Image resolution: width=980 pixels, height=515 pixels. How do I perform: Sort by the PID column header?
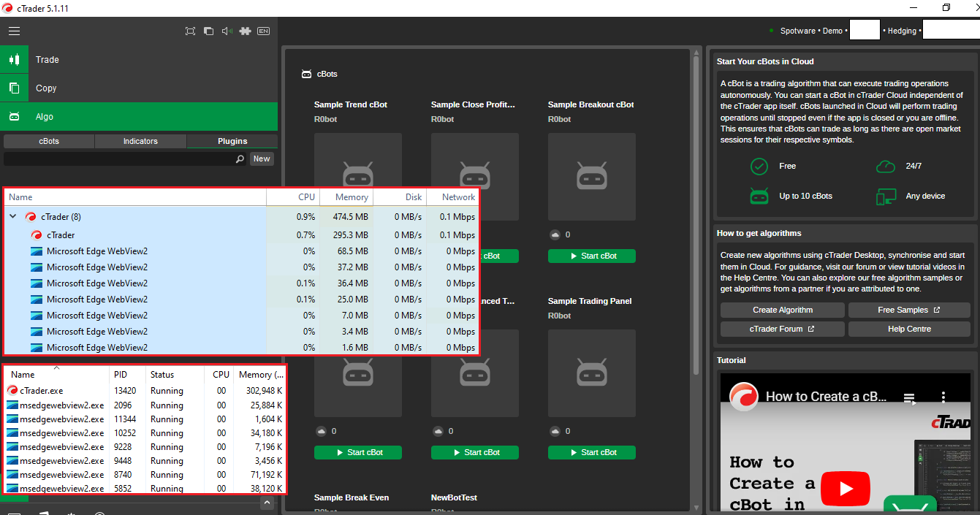click(128, 375)
